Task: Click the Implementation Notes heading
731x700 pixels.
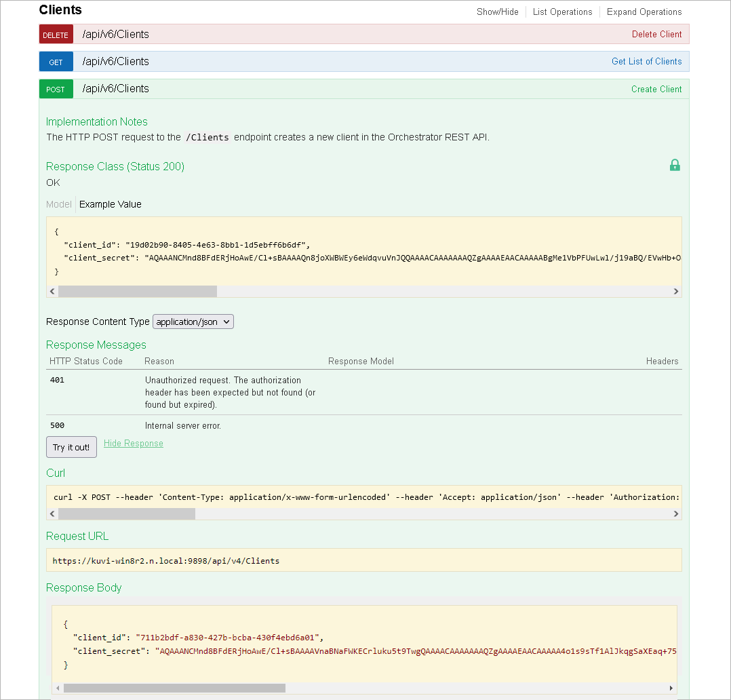Action: click(96, 121)
